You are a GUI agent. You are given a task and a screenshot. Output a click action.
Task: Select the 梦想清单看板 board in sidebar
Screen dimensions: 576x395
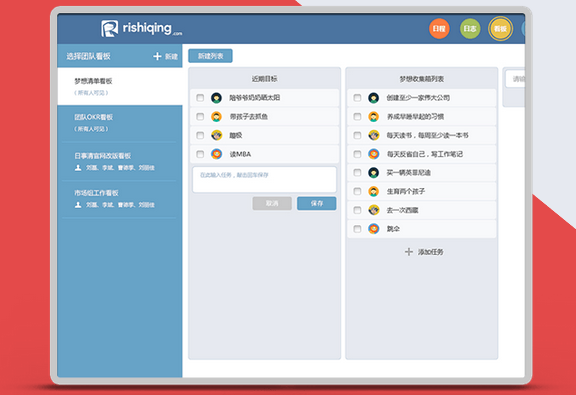pyautogui.click(x=120, y=86)
